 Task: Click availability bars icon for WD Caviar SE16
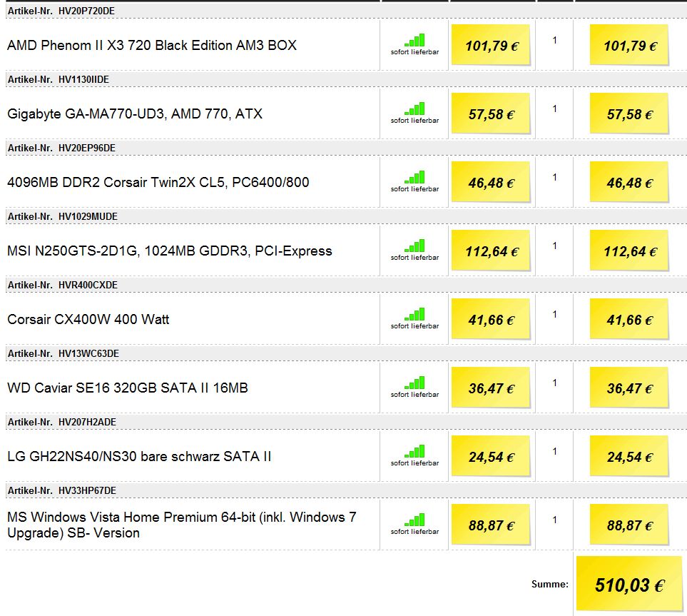(x=414, y=383)
